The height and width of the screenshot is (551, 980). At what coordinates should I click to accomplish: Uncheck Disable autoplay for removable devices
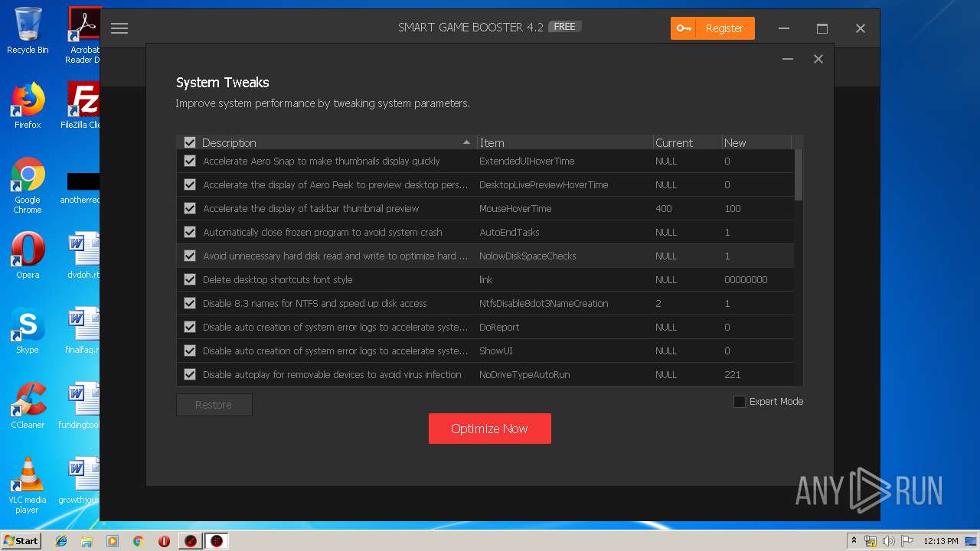[190, 375]
